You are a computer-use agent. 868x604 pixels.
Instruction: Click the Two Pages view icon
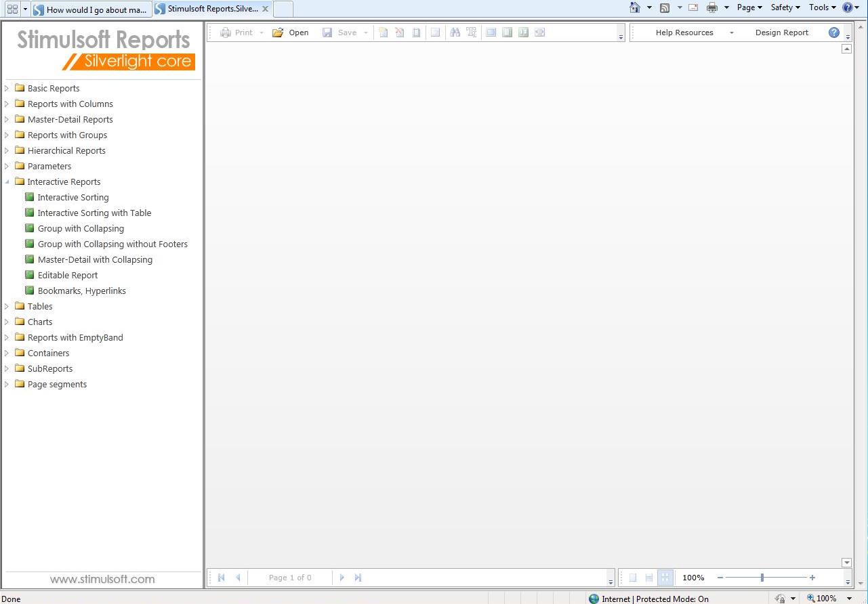(x=523, y=33)
